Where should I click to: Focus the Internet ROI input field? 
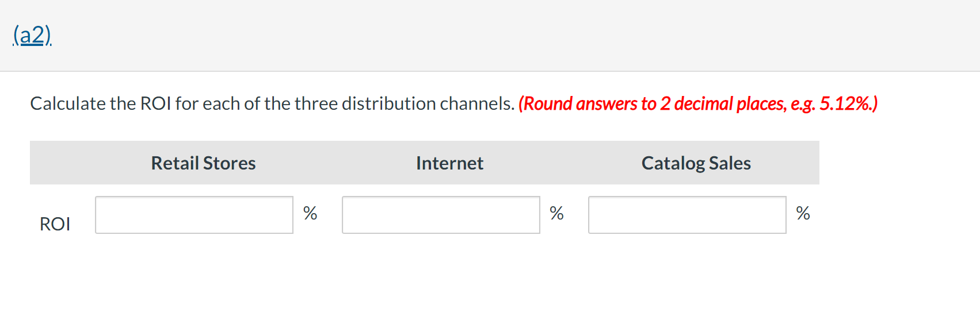441,215
